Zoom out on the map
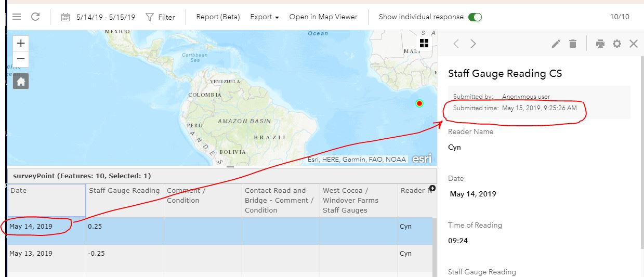 (x=21, y=59)
